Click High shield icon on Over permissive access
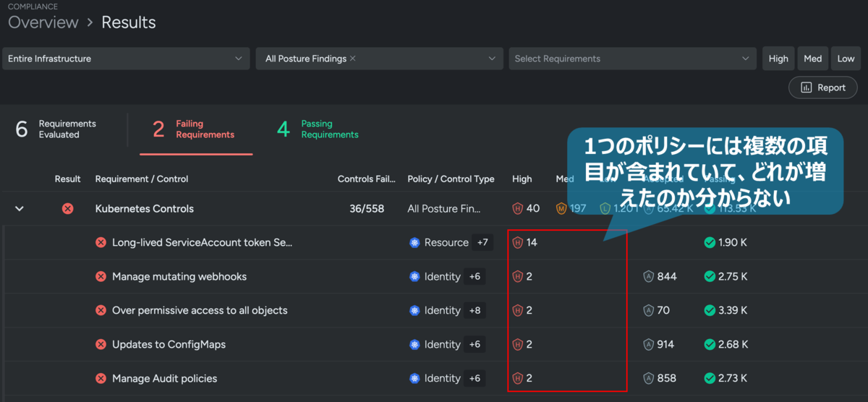Screen dimensions: 868x402 coord(517,311)
